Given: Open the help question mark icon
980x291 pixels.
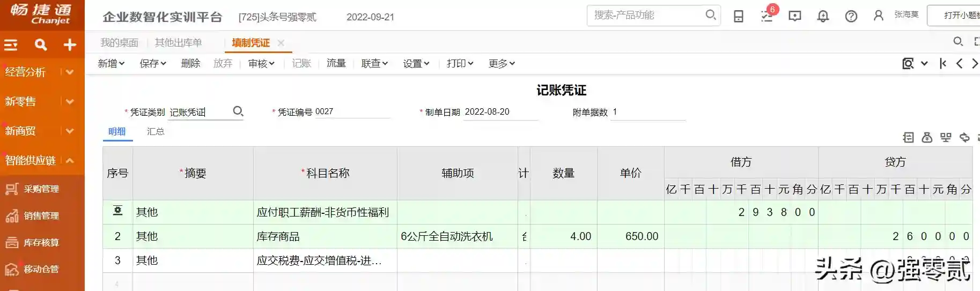Looking at the screenshot, I should point(851,17).
